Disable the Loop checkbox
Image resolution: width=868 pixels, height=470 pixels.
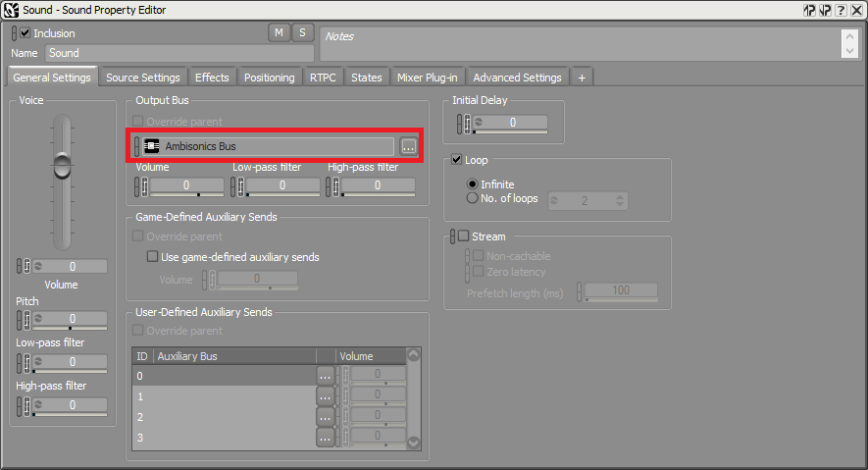pyautogui.click(x=457, y=160)
